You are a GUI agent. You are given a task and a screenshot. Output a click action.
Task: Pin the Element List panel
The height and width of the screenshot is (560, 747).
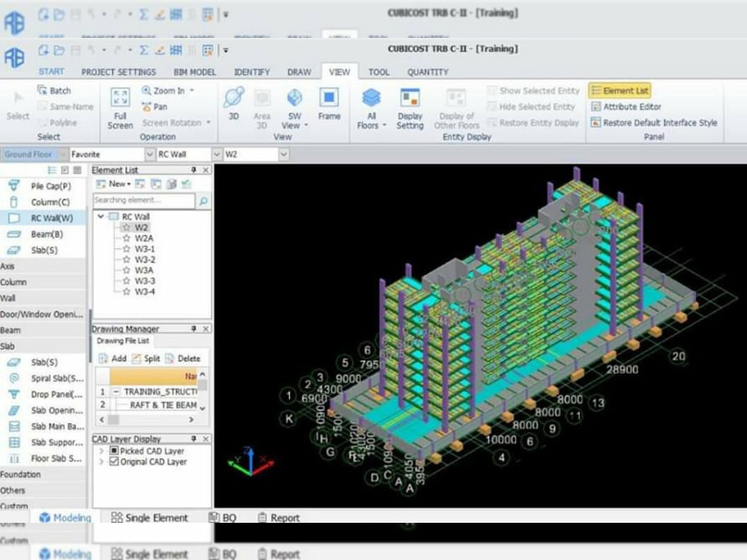pyautogui.click(x=194, y=170)
